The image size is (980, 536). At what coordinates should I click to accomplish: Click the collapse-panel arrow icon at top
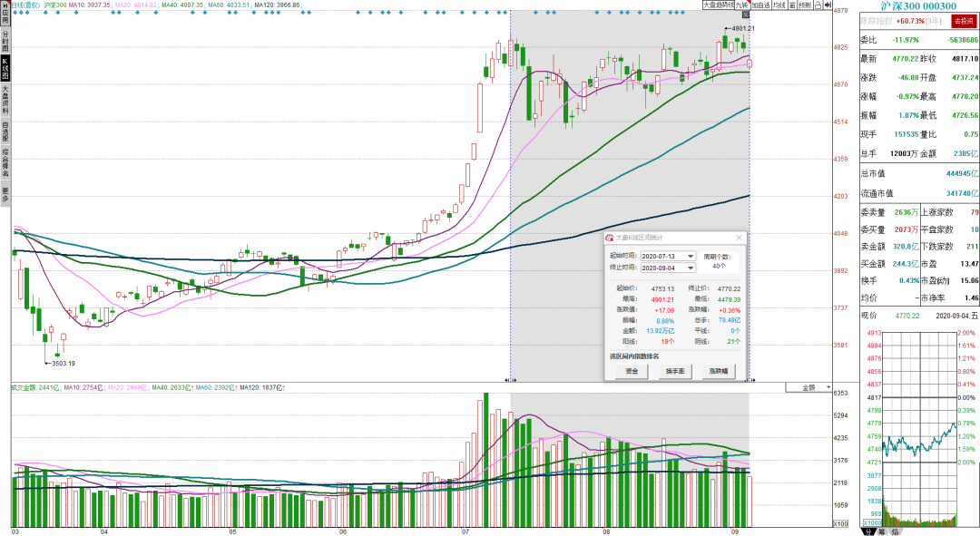click(828, 5)
